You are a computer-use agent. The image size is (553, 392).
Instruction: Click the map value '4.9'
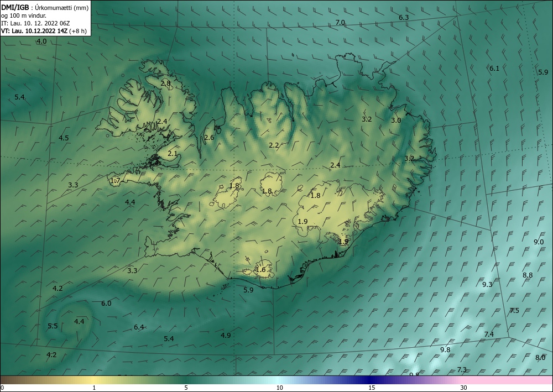226,335
